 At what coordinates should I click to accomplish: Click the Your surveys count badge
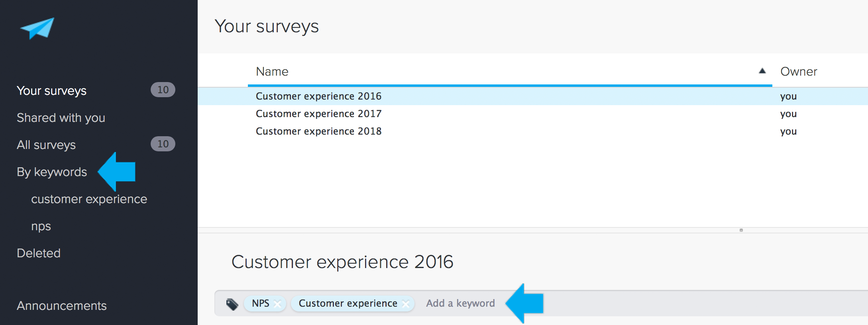click(163, 90)
